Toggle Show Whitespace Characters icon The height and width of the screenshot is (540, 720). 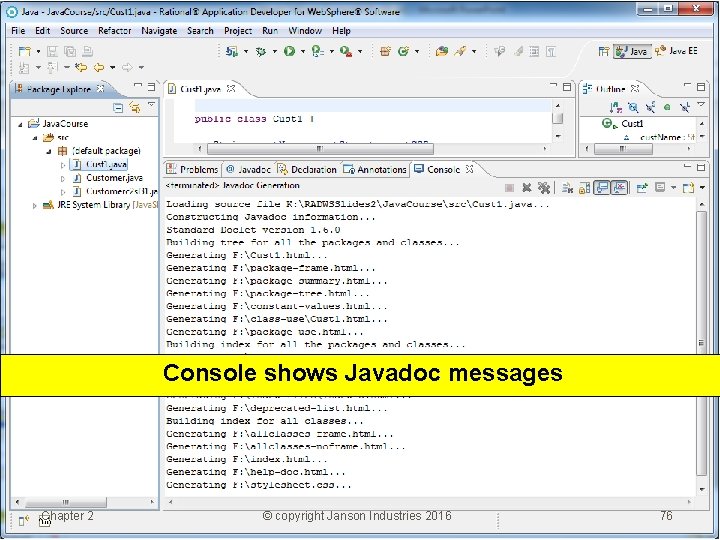point(551,51)
